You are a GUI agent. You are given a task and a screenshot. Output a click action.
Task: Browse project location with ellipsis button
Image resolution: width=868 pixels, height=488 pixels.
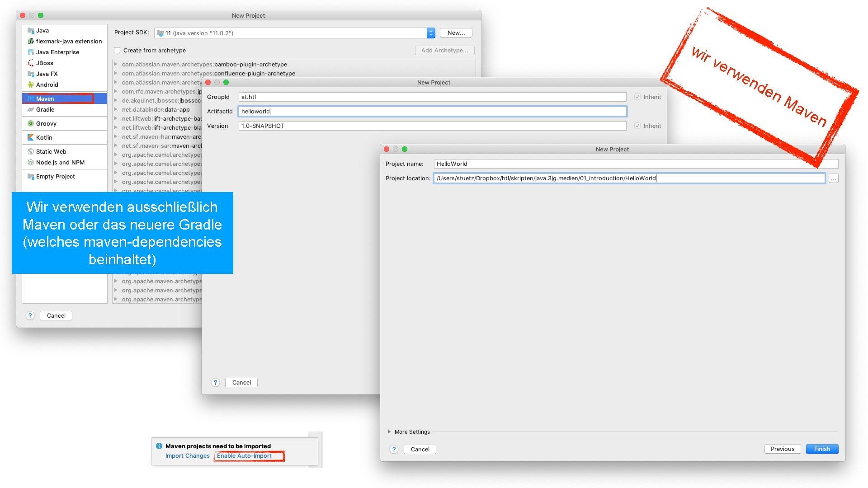[834, 178]
